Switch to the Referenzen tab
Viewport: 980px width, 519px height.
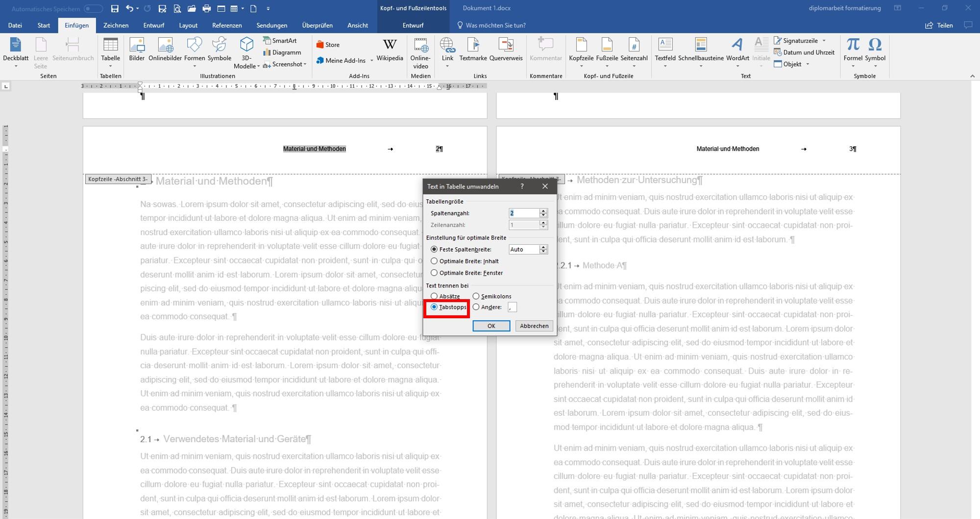tap(227, 25)
